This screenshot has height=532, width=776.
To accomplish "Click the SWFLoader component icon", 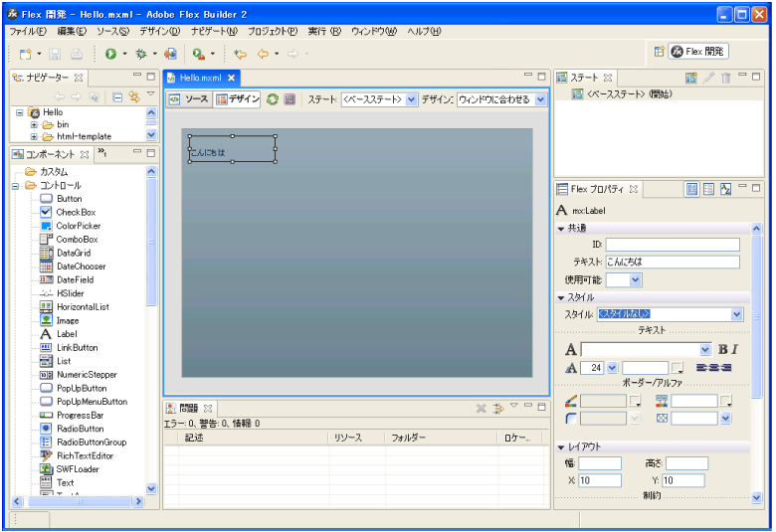I will [x=46, y=469].
